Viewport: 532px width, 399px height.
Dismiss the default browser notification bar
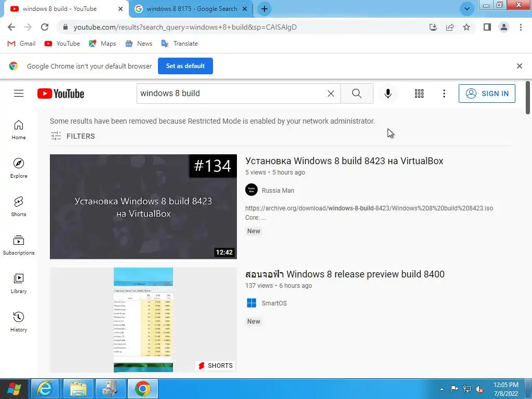click(519, 66)
